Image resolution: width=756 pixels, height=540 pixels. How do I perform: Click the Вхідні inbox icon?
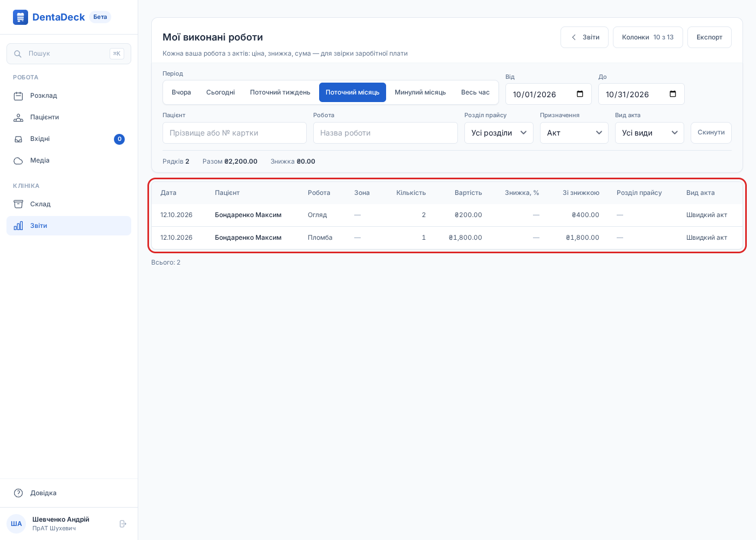(18, 139)
